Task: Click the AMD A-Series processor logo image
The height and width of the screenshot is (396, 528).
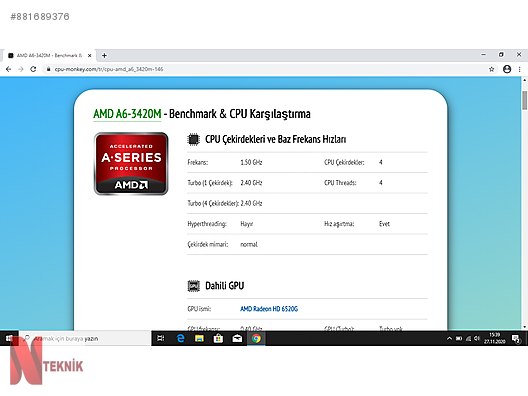Action: pyautogui.click(x=131, y=164)
